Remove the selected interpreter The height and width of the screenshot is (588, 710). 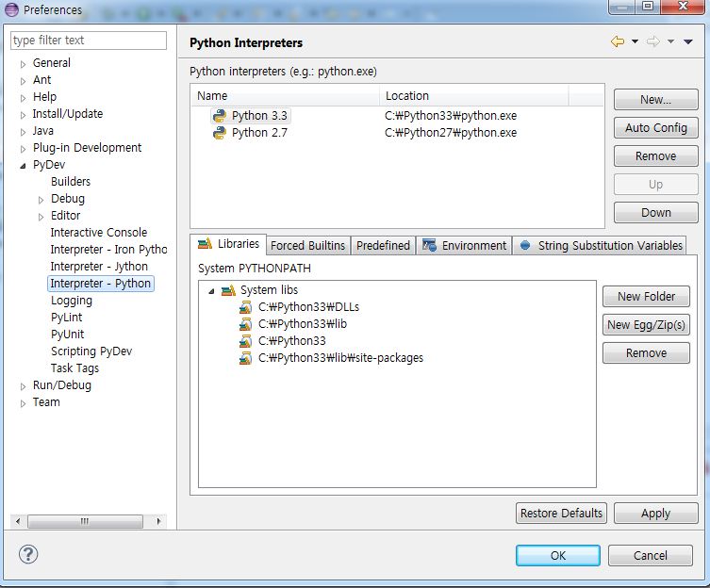click(x=655, y=155)
